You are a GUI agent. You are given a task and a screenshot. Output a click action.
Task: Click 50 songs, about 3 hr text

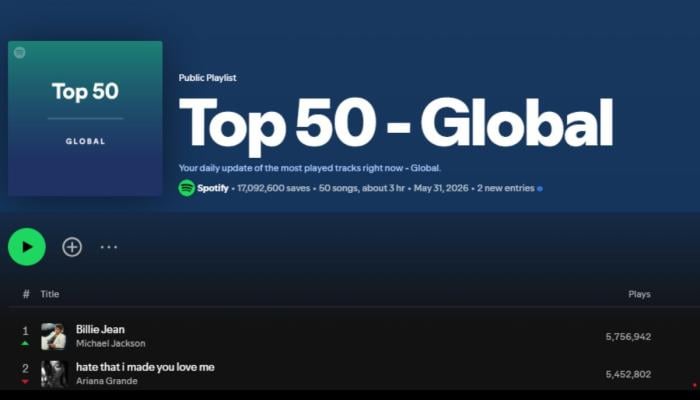[362, 188]
